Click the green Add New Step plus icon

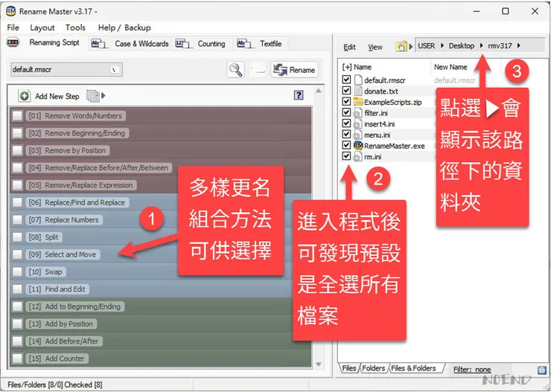25,96
